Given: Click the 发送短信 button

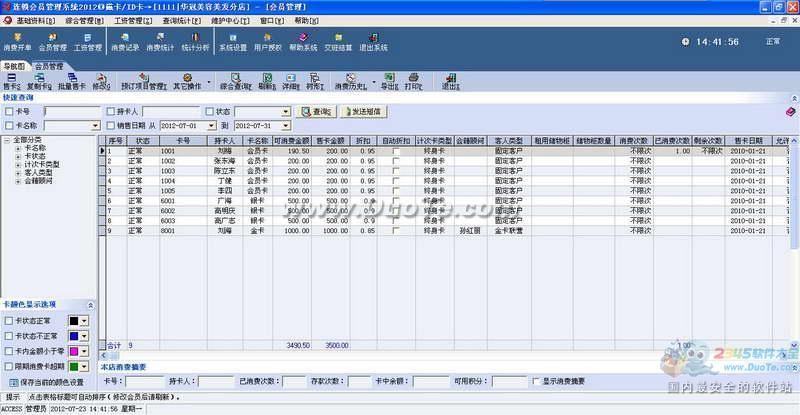Looking at the screenshot, I should [x=364, y=111].
